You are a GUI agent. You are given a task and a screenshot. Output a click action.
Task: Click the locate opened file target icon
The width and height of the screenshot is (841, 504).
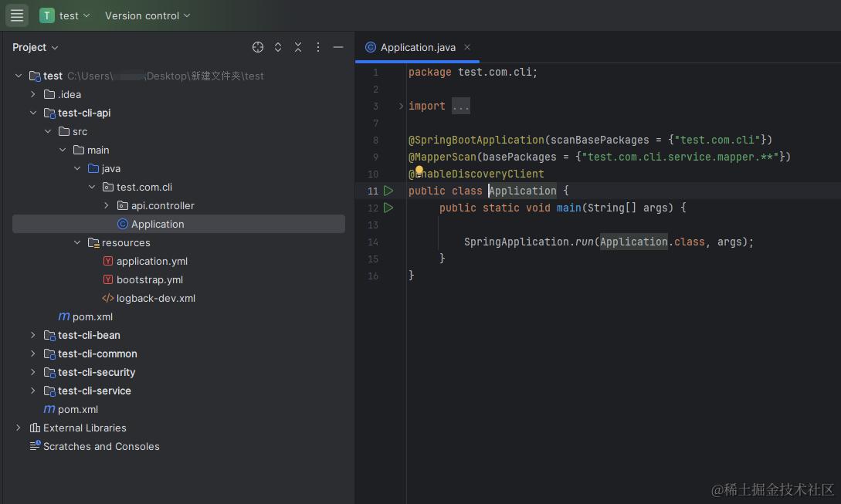point(258,47)
